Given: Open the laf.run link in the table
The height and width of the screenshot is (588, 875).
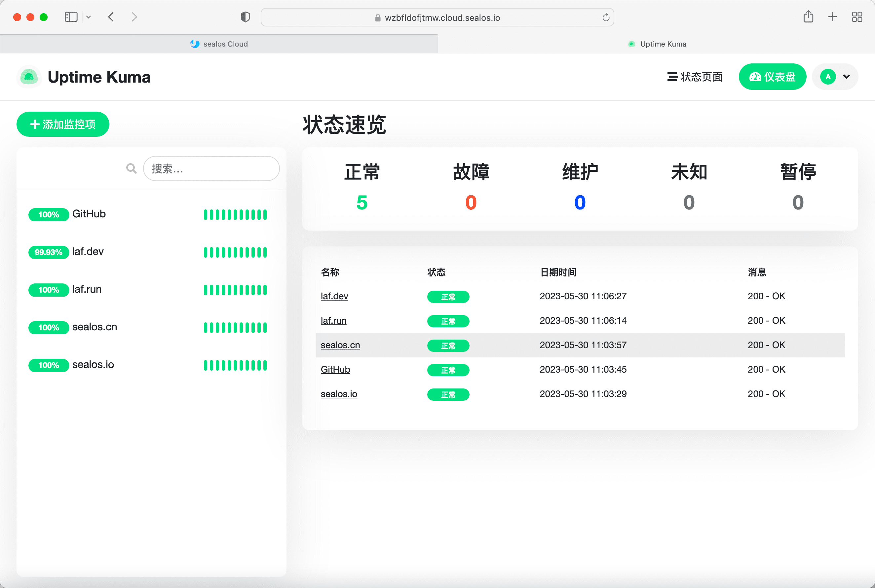Looking at the screenshot, I should (333, 321).
